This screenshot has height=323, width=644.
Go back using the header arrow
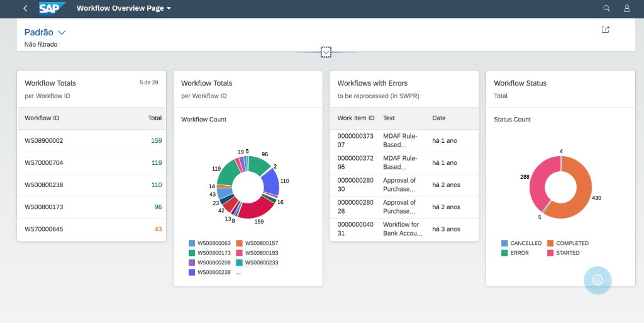point(25,8)
